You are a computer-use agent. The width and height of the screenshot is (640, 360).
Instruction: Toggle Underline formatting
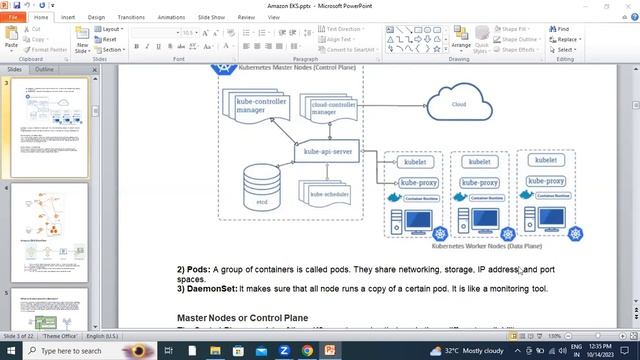point(158,46)
